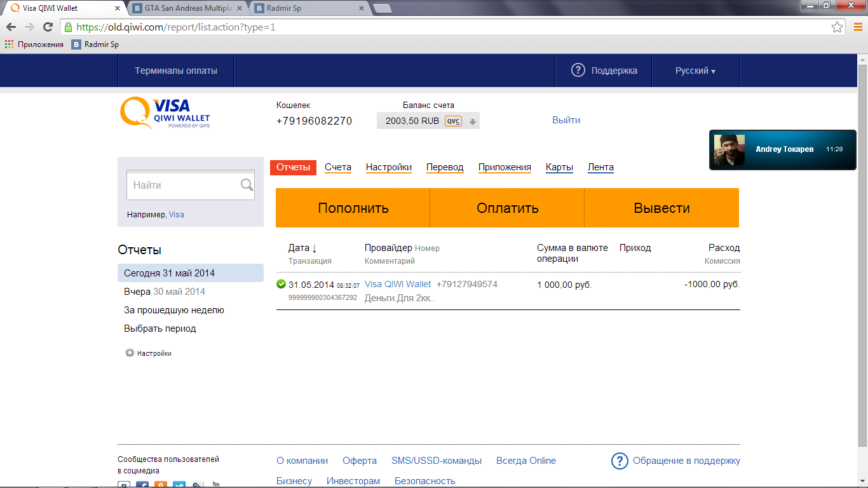Click Терминалы оплаты in the header
This screenshot has width=868, height=488.
point(176,71)
